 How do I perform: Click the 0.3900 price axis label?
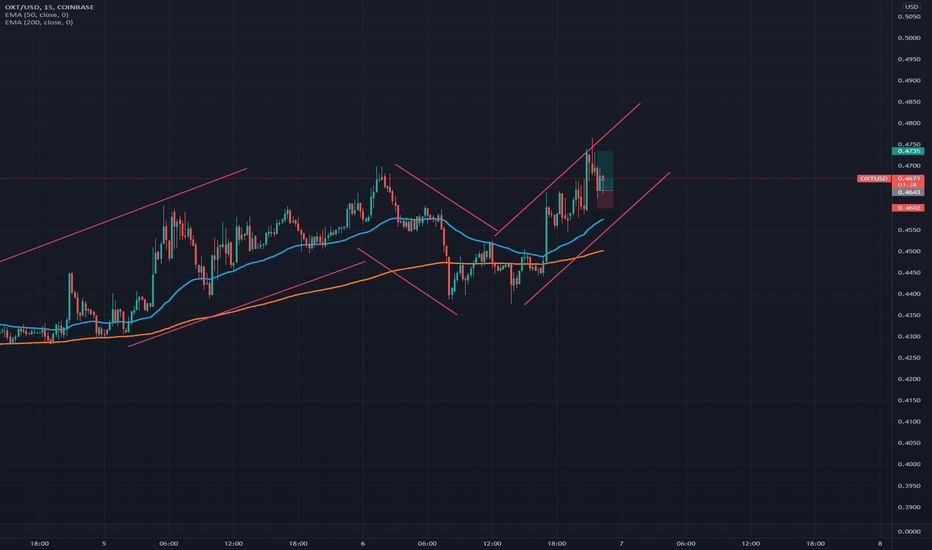point(909,508)
